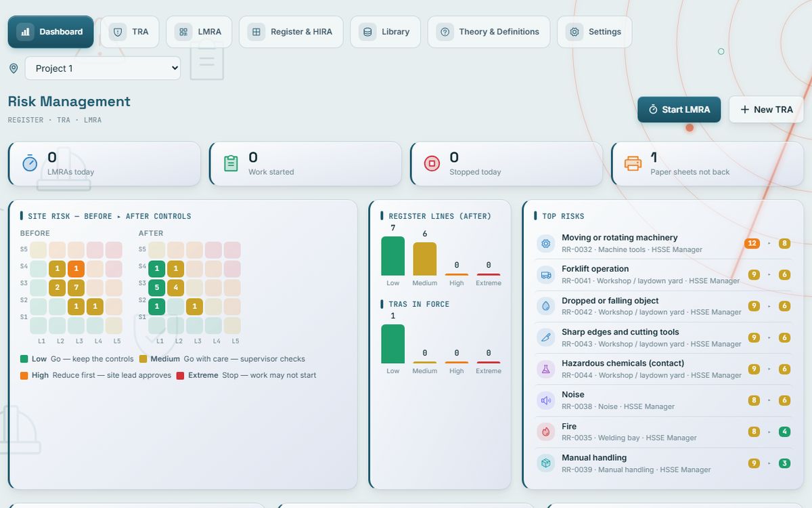Open the Noise risk RR-0038
The height and width of the screenshot is (508, 812).
(x=663, y=400)
